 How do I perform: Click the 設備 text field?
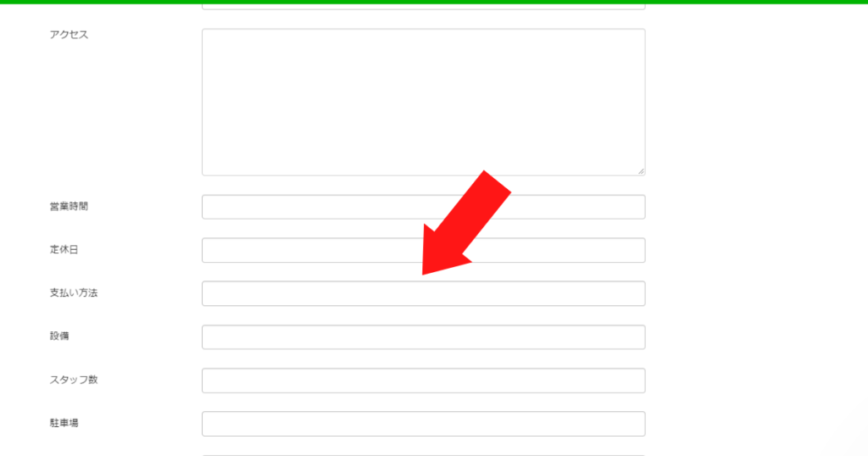point(424,337)
